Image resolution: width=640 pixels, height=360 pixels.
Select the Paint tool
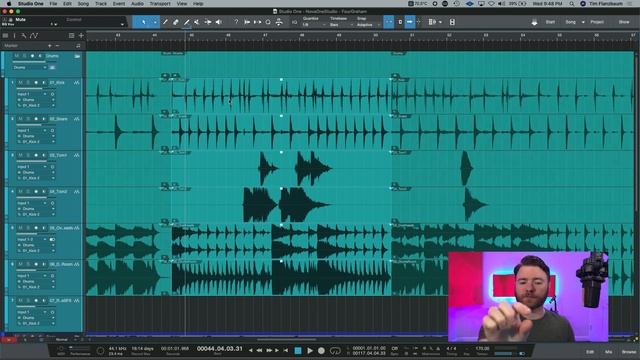point(187,22)
